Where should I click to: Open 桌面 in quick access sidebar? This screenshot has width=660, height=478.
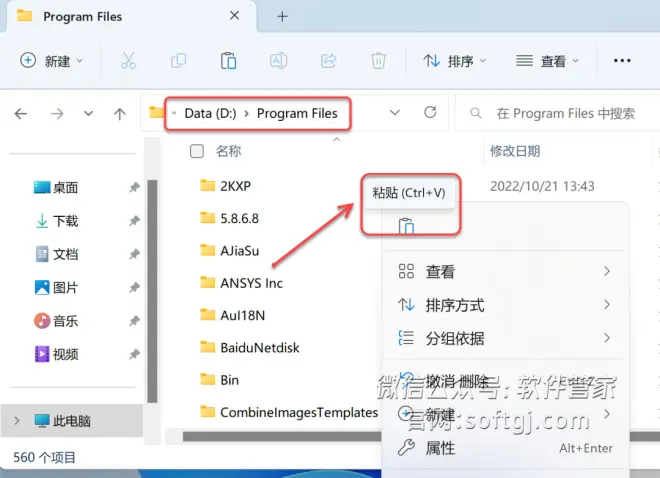56,187
